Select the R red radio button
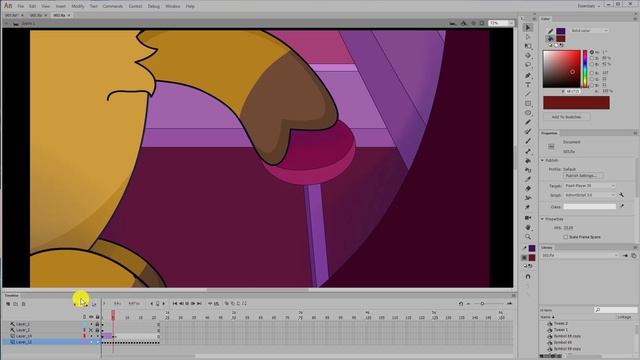Image resolution: width=640 pixels, height=360 pixels. 592,73
